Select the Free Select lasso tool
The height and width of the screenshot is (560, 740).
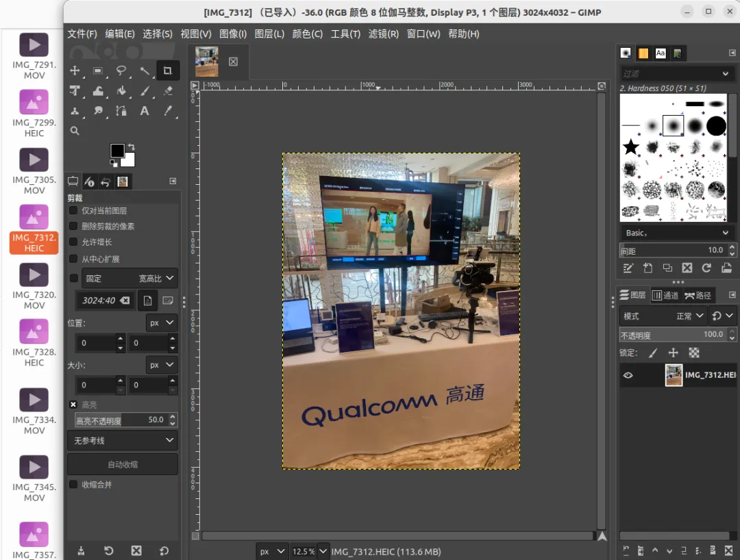[x=121, y=71]
